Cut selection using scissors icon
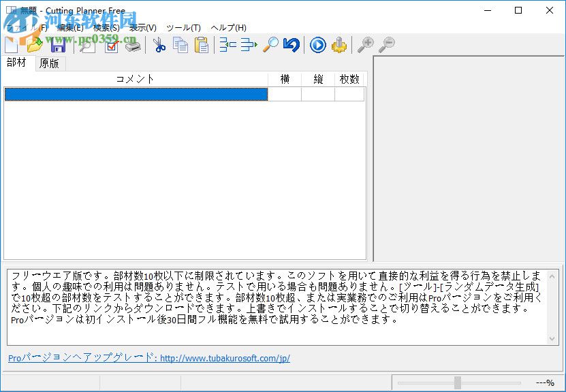 [x=158, y=45]
